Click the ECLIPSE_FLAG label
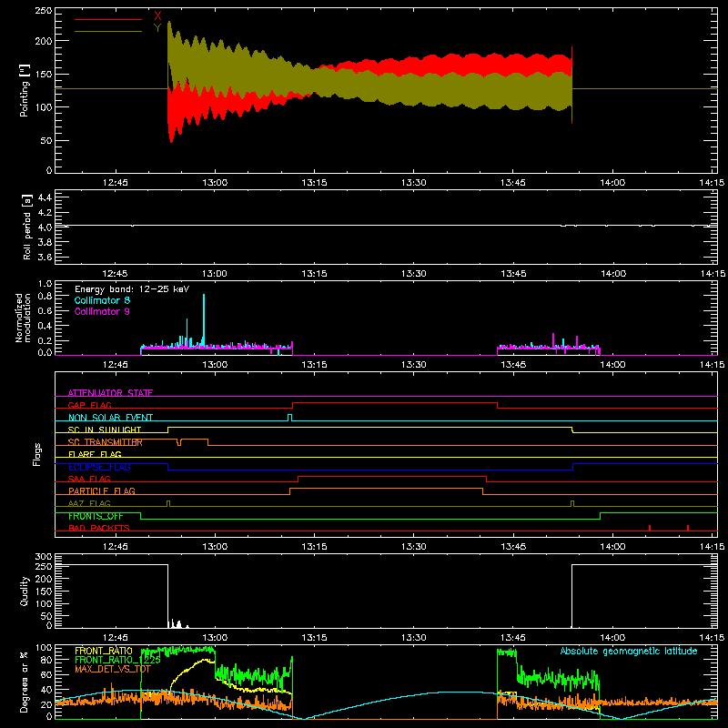Screen dimensions: 728x728 pyautogui.click(x=99, y=467)
